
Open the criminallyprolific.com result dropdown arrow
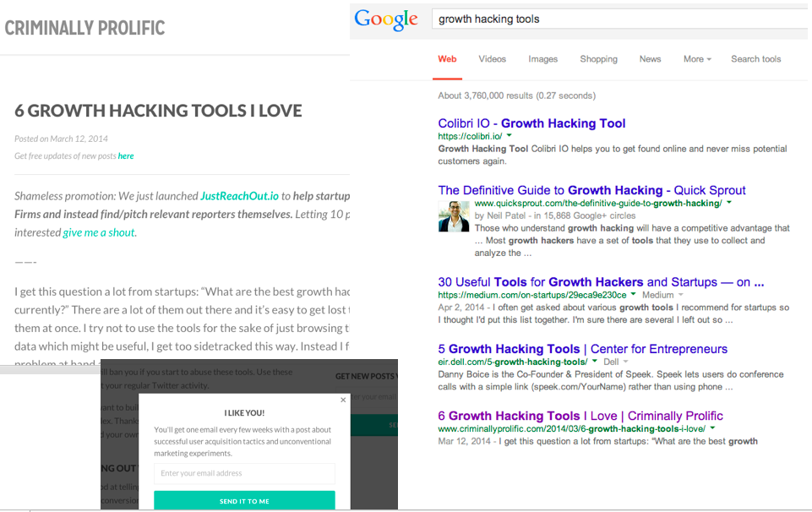[x=712, y=428]
